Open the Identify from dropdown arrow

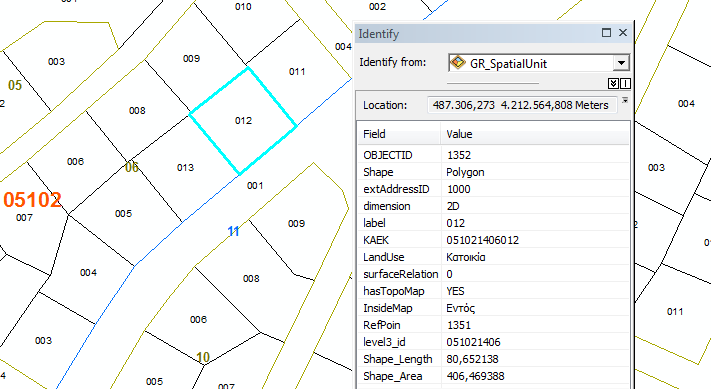621,63
